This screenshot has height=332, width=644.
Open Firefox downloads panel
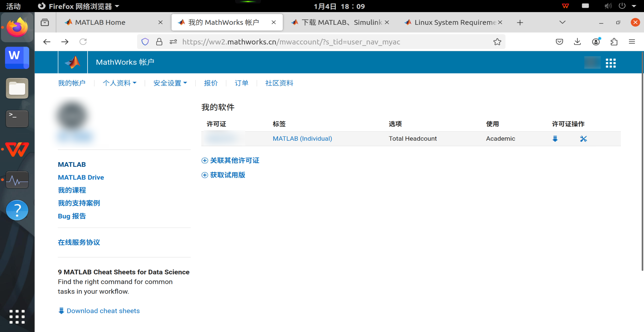pos(577,42)
